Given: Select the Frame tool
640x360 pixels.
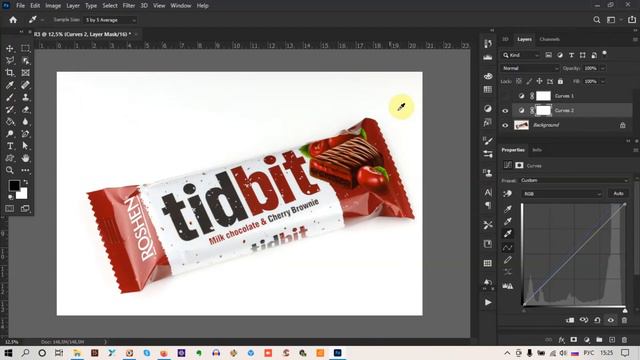Looking at the screenshot, I should point(25,73).
